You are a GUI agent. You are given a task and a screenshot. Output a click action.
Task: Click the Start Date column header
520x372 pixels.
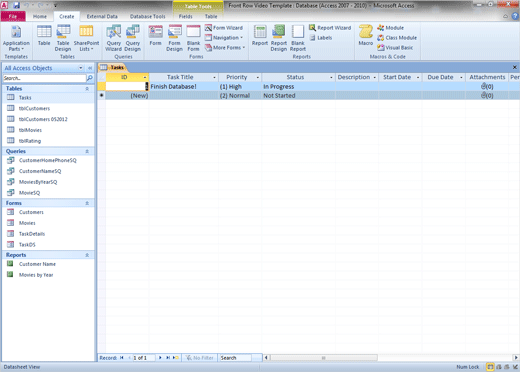(x=400, y=77)
